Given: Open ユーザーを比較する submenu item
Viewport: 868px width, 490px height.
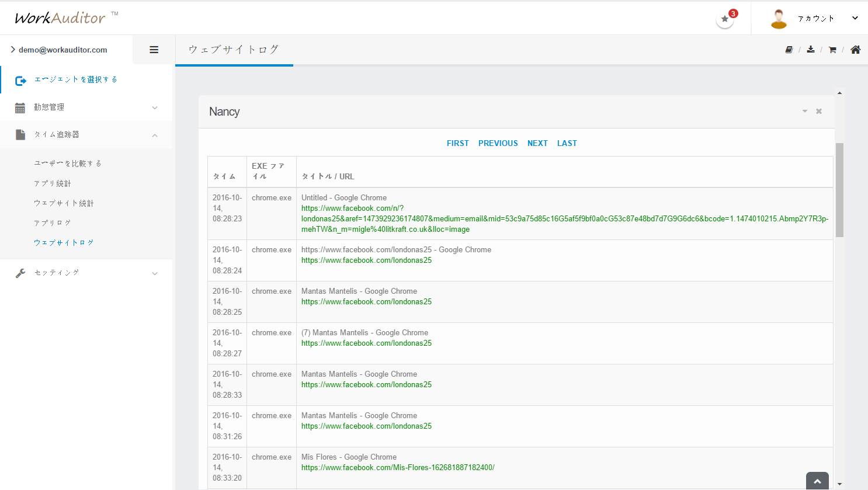Looking at the screenshot, I should click(x=68, y=164).
